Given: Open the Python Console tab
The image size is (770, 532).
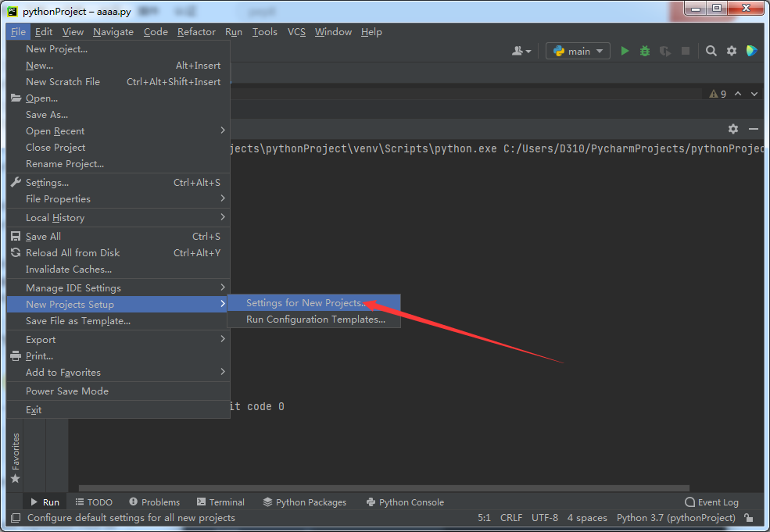Looking at the screenshot, I should pyautogui.click(x=405, y=502).
